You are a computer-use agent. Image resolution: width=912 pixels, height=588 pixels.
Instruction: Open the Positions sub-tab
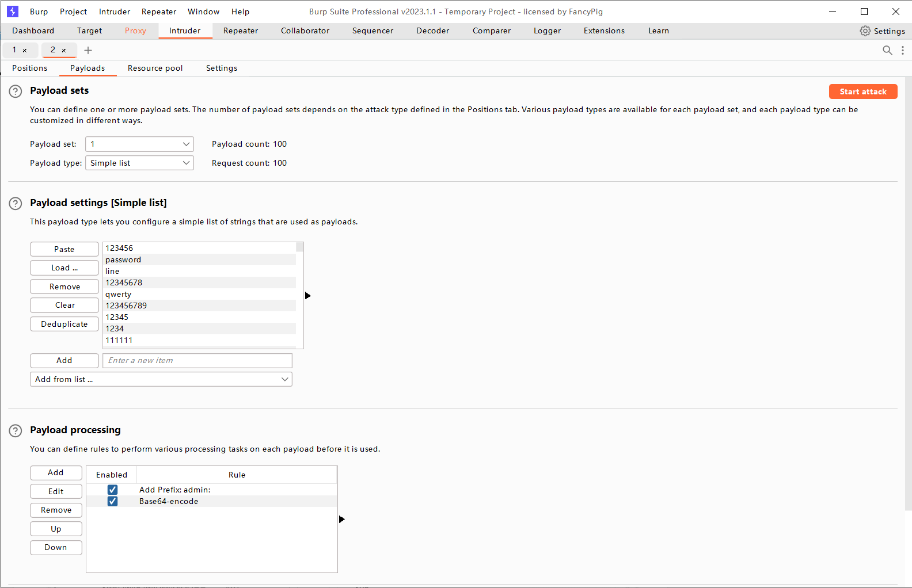[30, 68]
